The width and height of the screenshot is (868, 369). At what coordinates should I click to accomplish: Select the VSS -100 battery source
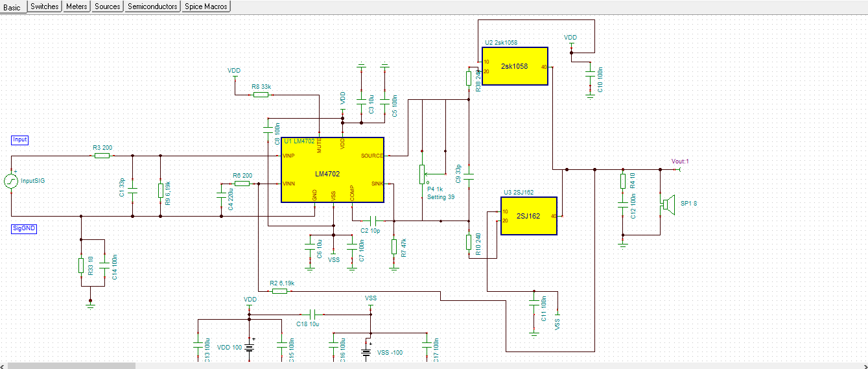[366, 353]
